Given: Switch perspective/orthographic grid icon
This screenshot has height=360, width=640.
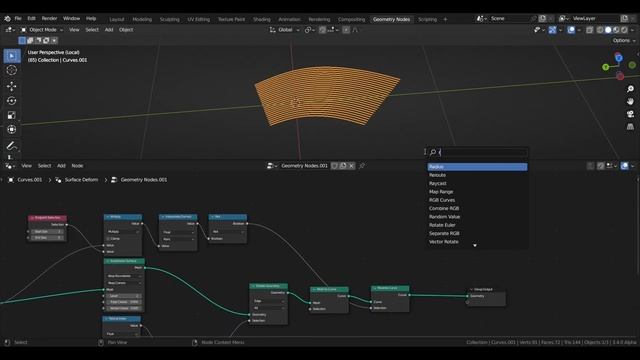Looking at the screenshot, I should [630, 127].
